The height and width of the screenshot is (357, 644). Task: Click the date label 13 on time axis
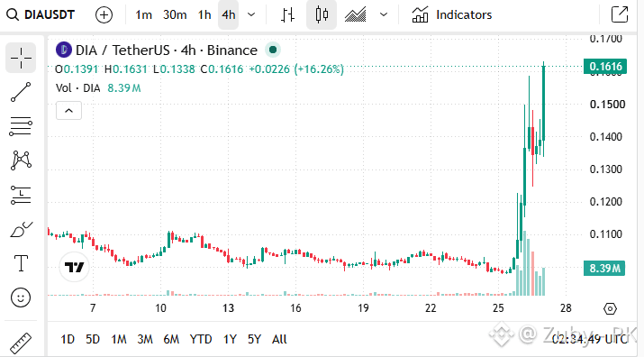228,308
